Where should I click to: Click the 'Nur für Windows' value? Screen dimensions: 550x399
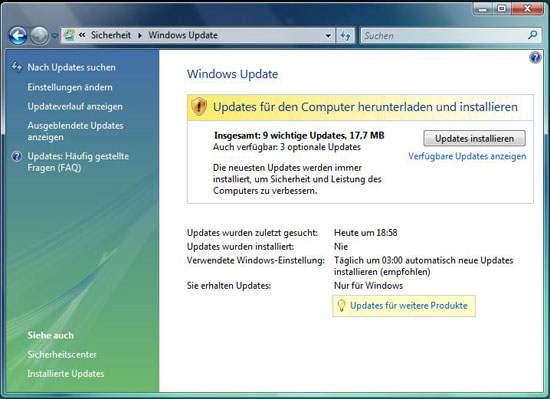pyautogui.click(x=368, y=286)
